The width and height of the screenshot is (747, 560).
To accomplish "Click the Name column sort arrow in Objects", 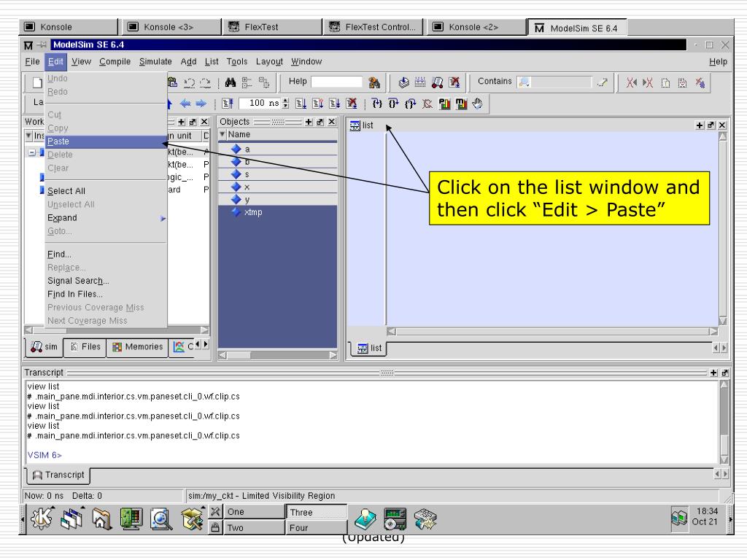I will point(222,135).
